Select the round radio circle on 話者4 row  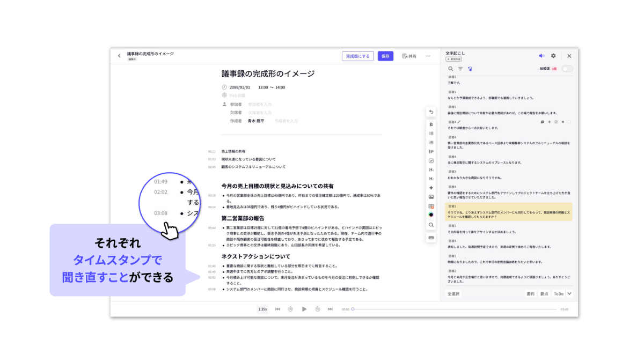(569, 122)
